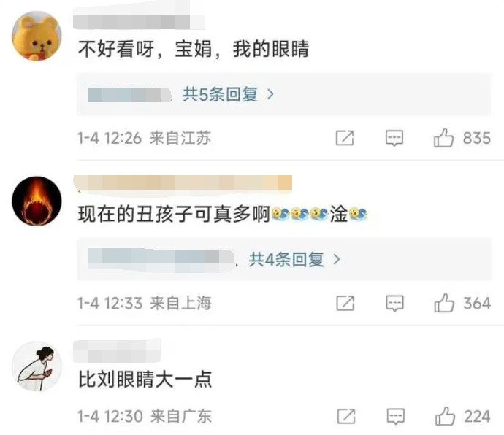Open orange blurred username of second commenter

point(183,184)
